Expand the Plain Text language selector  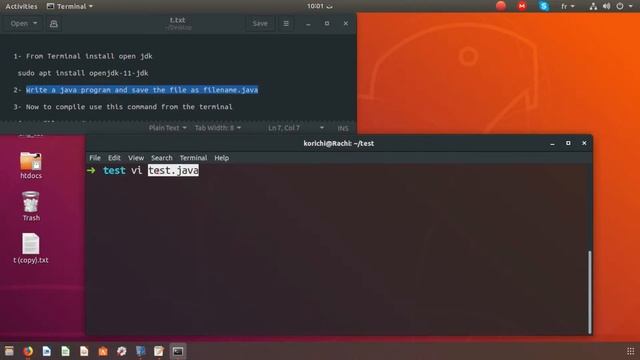pos(167,128)
